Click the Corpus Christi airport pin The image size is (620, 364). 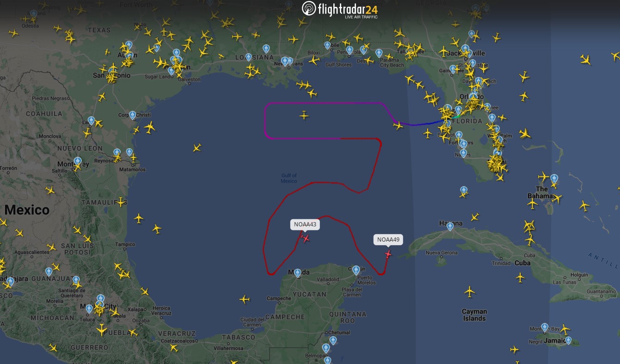pos(133,115)
